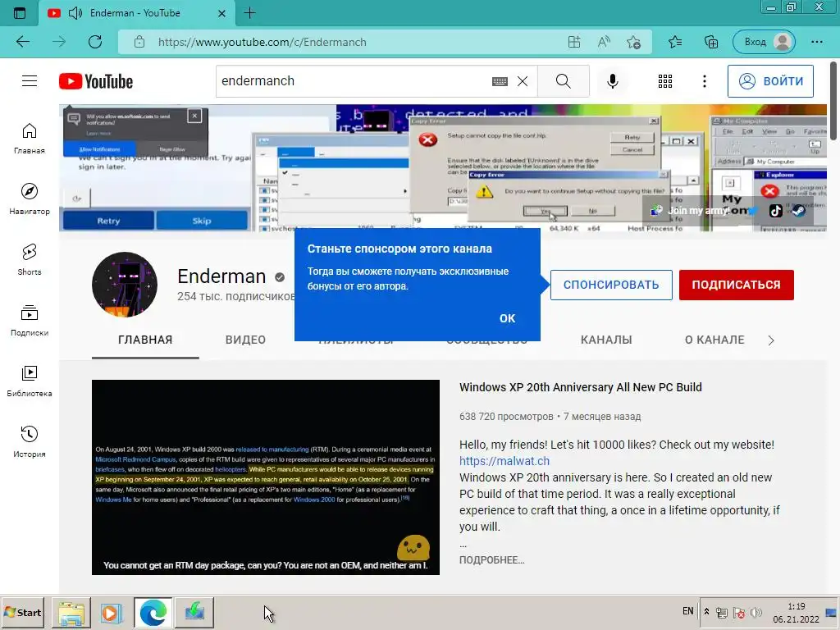Open the vertical tab actions menu icon
The width and height of the screenshot is (840, 630).
[20, 13]
